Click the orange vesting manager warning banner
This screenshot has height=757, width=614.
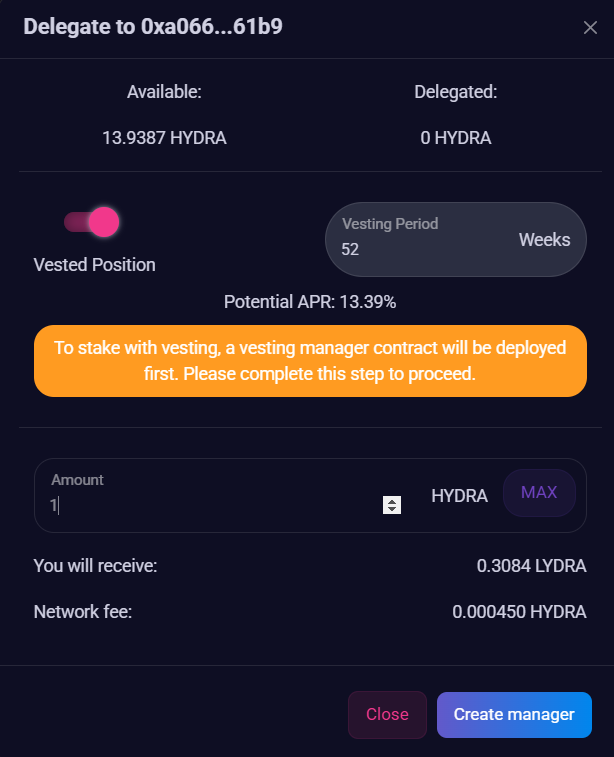(310, 361)
